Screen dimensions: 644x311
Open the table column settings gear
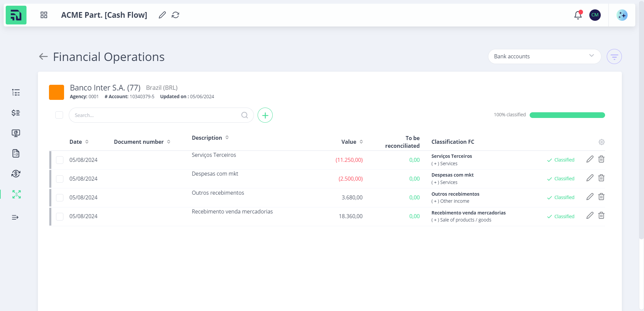point(602,142)
